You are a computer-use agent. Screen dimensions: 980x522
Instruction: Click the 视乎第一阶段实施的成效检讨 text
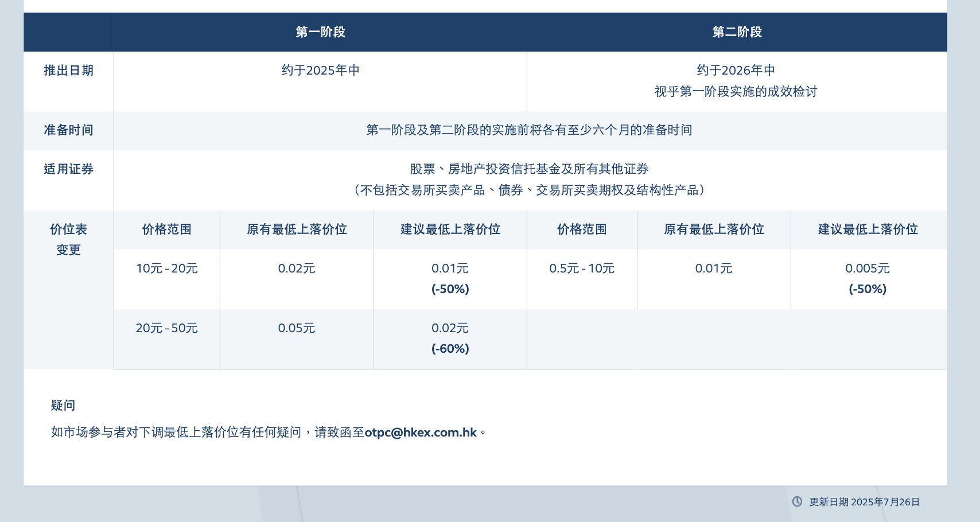tap(736, 92)
